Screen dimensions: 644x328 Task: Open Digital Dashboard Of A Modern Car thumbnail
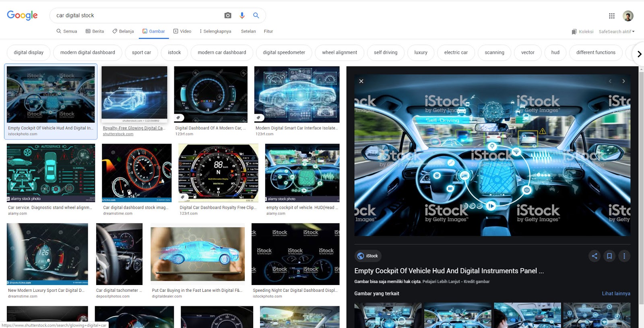pyautogui.click(x=211, y=94)
